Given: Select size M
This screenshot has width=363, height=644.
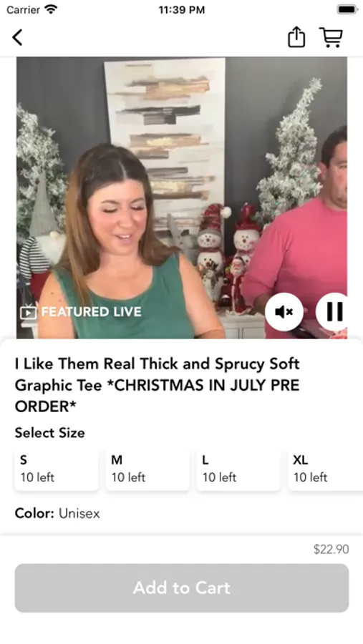Looking at the screenshot, I should [x=147, y=469].
